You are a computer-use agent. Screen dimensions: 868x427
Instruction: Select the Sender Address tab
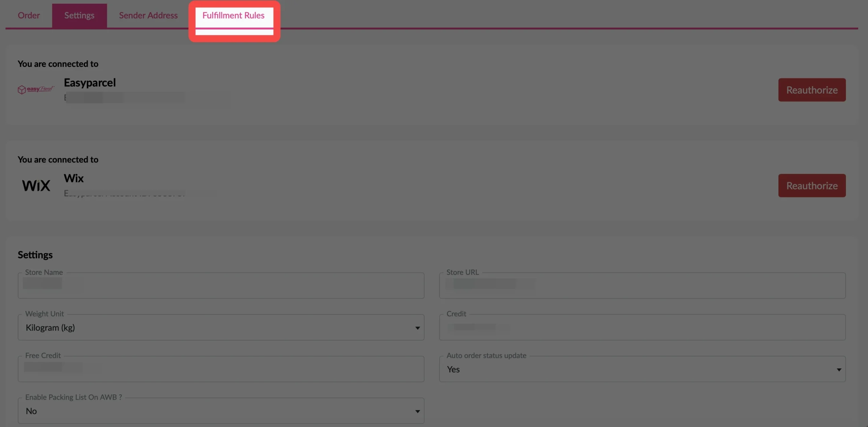click(x=148, y=15)
